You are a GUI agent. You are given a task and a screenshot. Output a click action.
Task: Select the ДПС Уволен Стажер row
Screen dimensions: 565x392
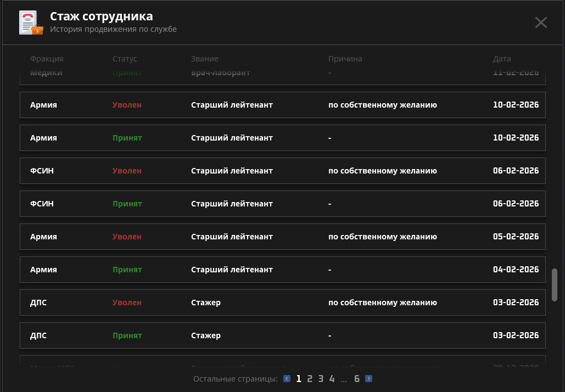(282, 303)
